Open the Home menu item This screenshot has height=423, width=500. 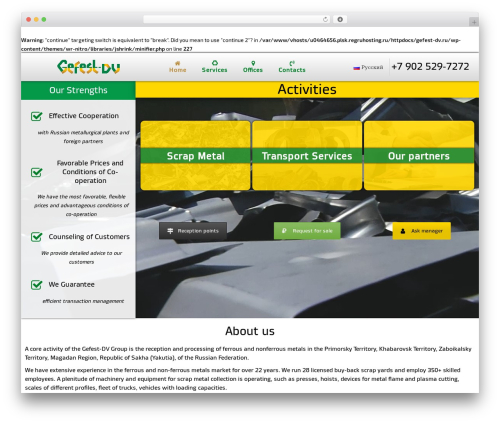tap(178, 67)
